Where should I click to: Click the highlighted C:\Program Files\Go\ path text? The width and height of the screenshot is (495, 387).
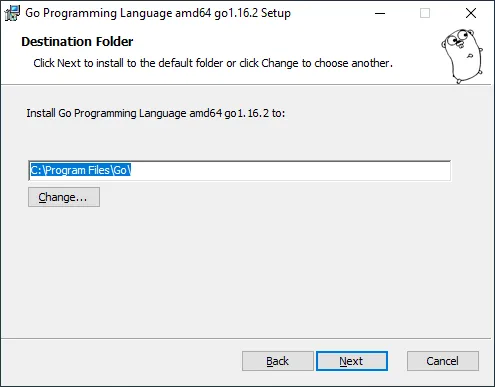81,170
